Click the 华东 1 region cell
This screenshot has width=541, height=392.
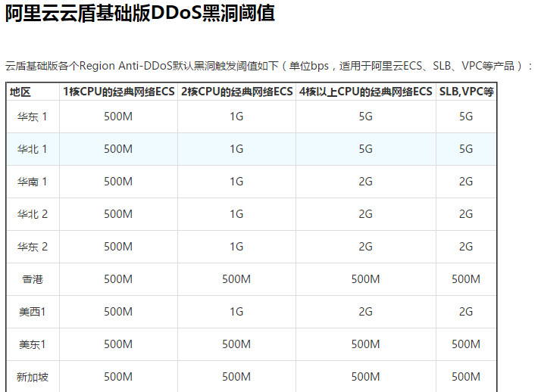[x=33, y=117]
